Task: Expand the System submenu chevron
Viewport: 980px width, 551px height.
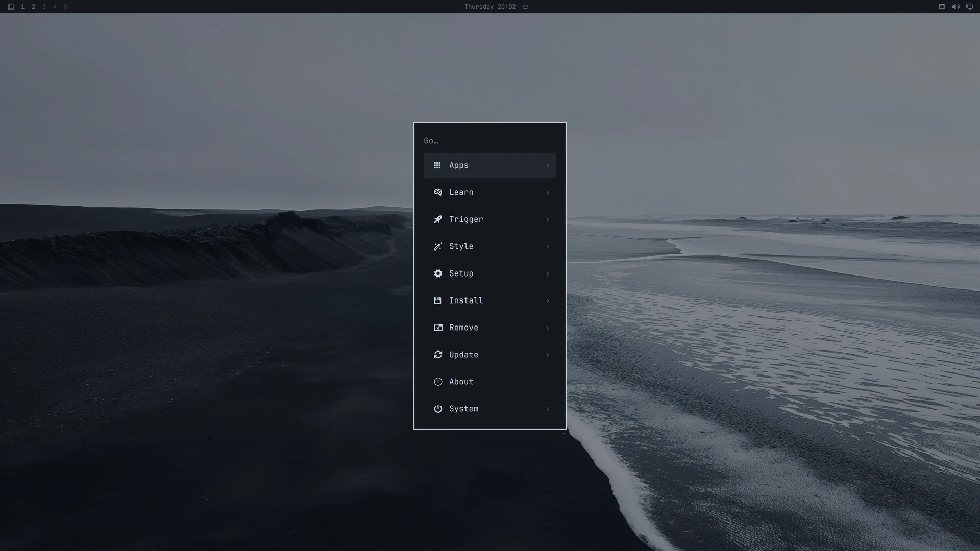Action: click(547, 409)
